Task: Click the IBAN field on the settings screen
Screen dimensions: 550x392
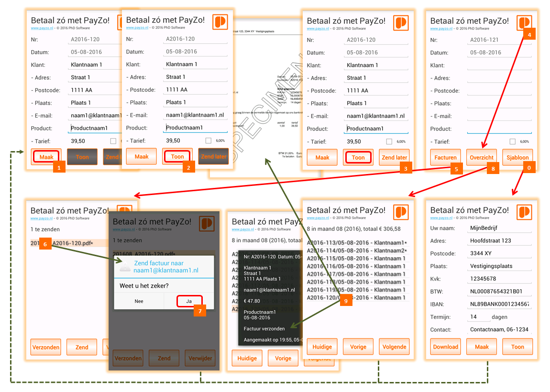Action: point(499,304)
